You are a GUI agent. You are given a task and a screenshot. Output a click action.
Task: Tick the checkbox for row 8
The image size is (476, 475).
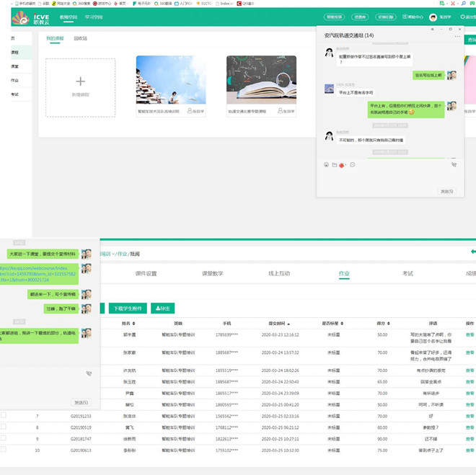pos(4,427)
